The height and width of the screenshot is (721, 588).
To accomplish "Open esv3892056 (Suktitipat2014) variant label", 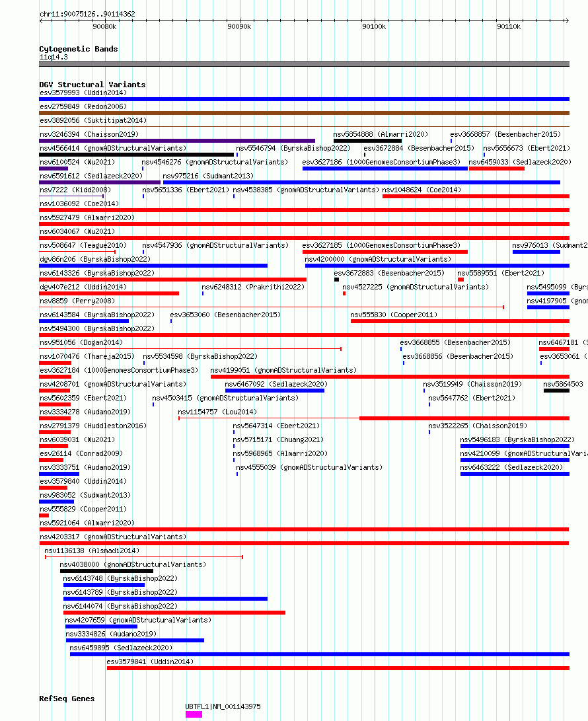I will tap(93, 120).
